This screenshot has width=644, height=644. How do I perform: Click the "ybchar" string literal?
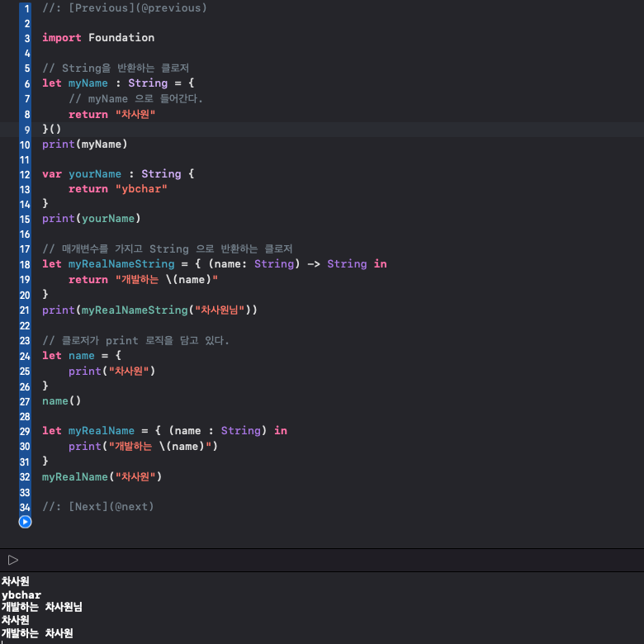(x=141, y=189)
